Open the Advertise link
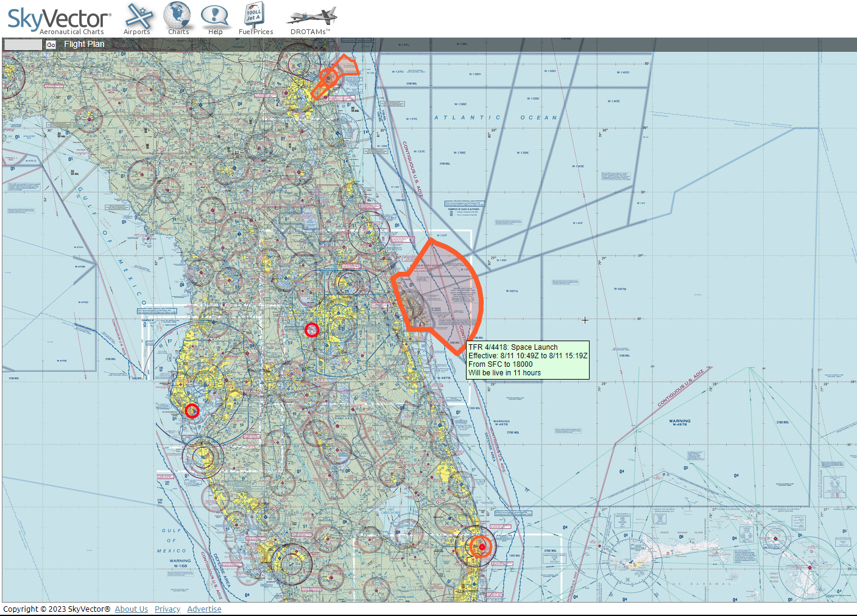This screenshot has height=616, width=857. tap(204, 609)
